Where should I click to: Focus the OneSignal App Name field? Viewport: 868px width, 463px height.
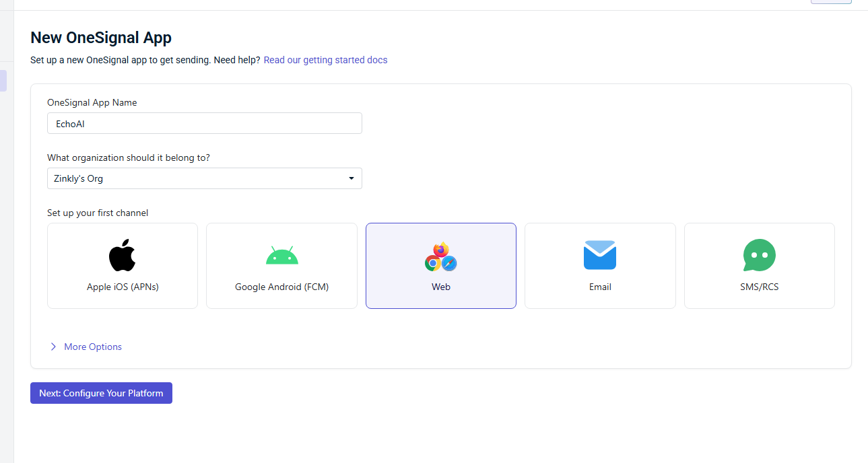(x=205, y=123)
